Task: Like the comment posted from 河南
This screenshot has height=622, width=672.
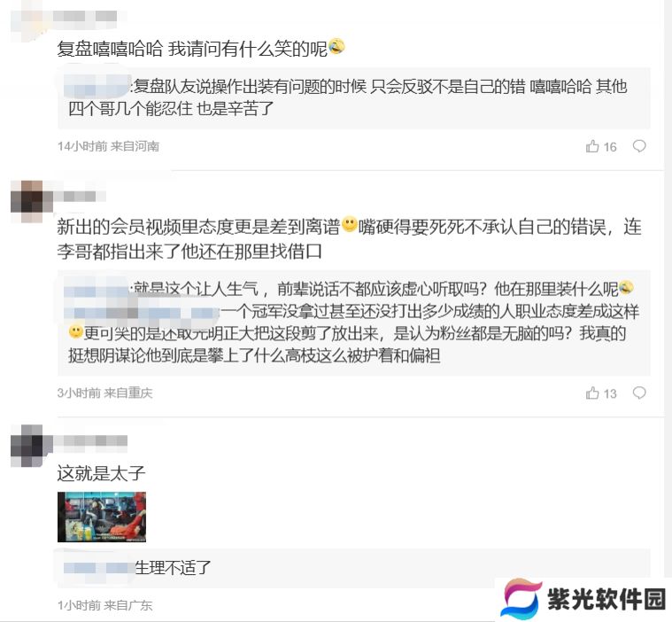Action: coord(592,146)
